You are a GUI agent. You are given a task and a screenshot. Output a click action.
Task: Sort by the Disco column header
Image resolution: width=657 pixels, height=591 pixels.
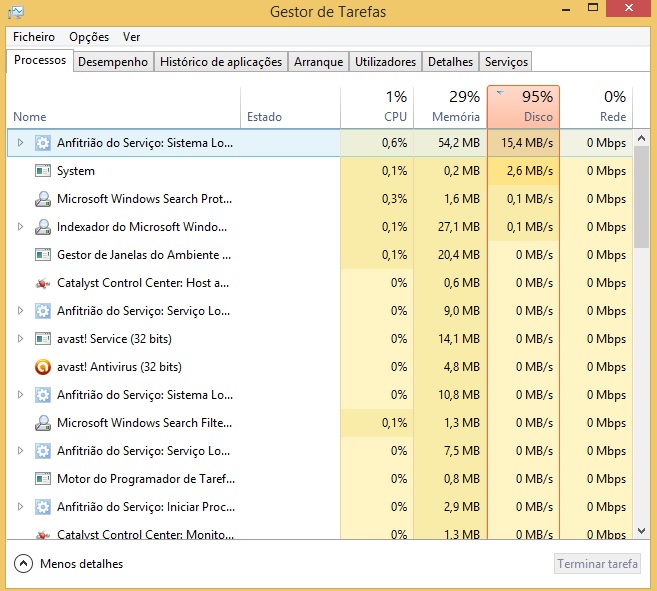pos(523,107)
